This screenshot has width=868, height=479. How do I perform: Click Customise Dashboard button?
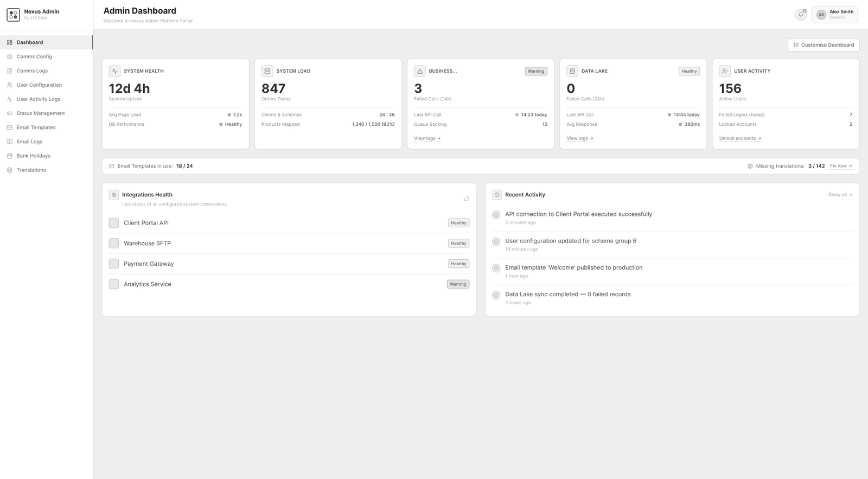[824, 45]
